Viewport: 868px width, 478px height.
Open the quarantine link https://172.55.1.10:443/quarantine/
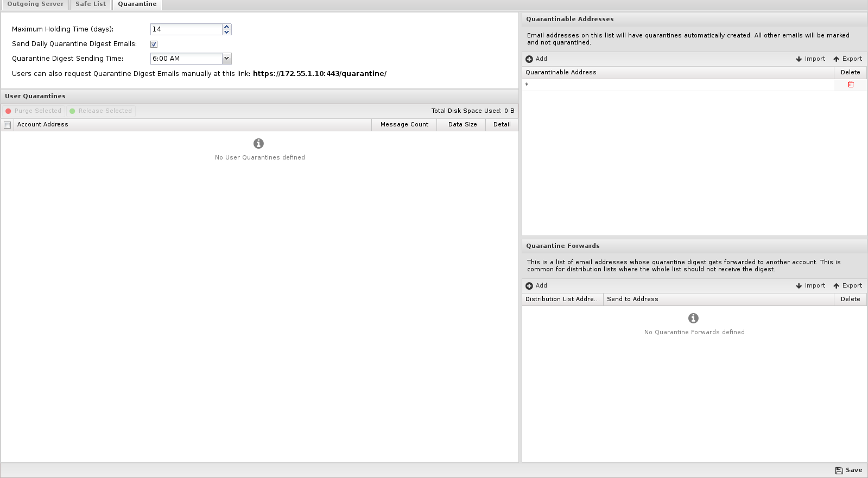pos(320,74)
